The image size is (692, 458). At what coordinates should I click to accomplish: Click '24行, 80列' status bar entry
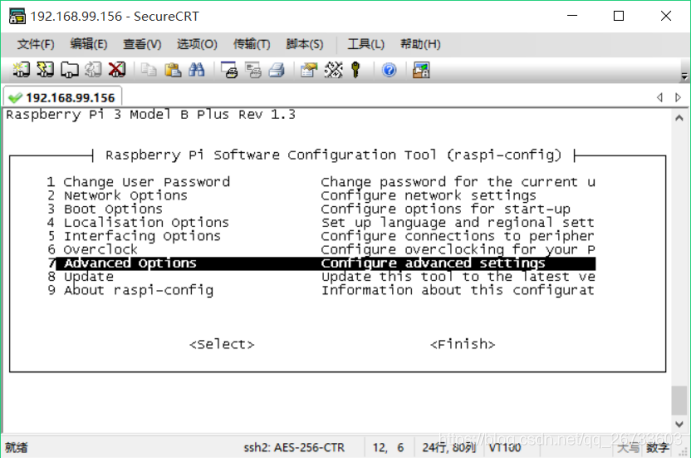tap(449, 447)
